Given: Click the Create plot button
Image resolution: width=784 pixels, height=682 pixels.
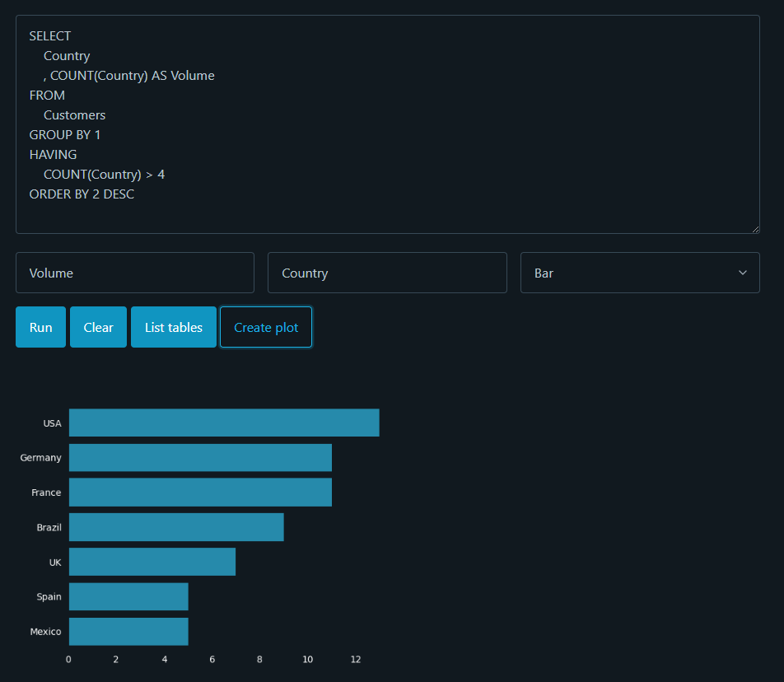Looking at the screenshot, I should coord(265,327).
